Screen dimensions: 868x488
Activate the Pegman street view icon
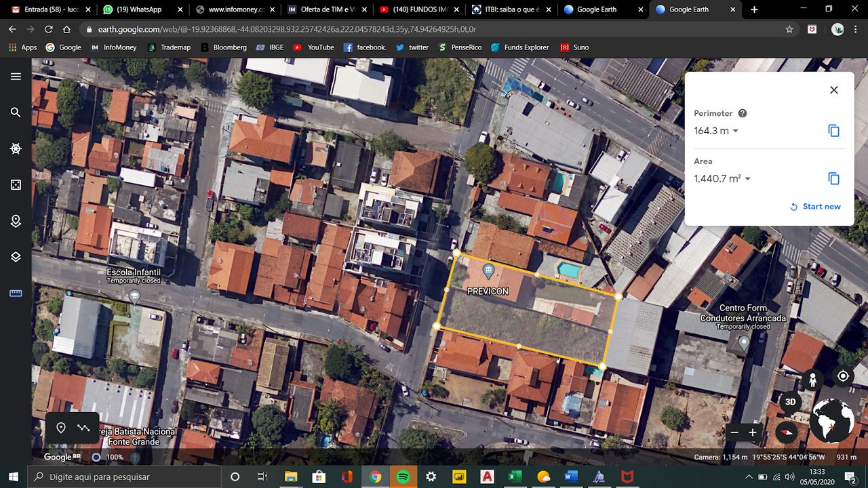[812, 380]
